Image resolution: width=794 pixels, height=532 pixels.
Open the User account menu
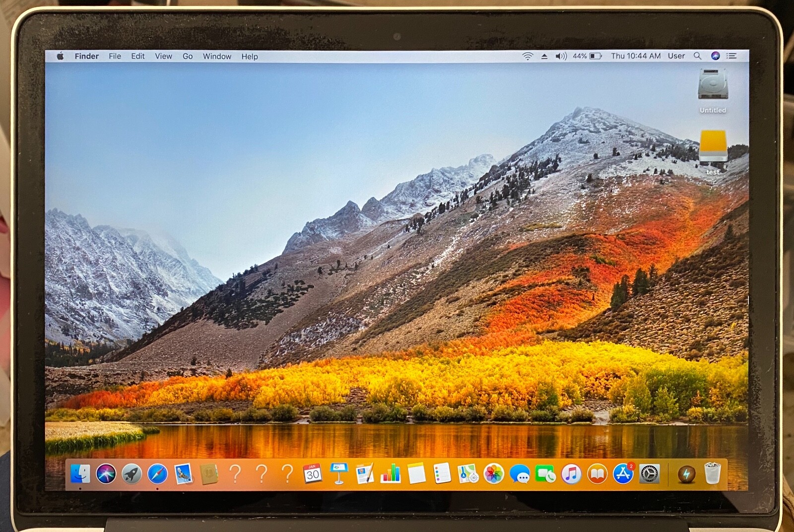point(676,56)
